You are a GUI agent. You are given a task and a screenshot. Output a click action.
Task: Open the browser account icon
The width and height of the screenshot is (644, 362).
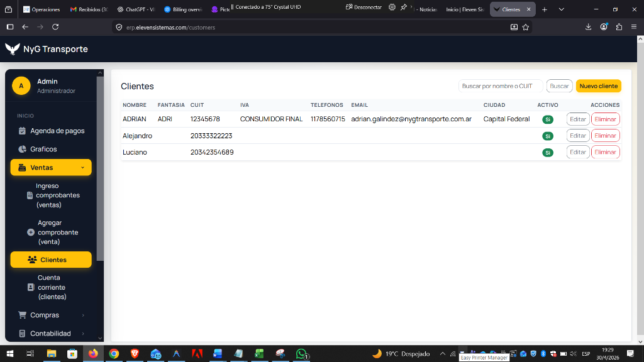tap(604, 27)
